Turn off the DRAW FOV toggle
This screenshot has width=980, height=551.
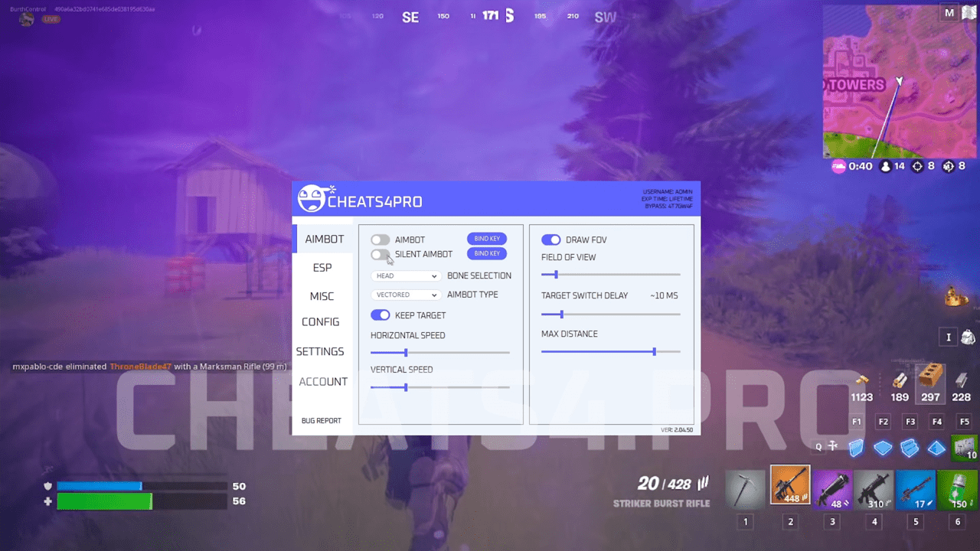point(551,240)
